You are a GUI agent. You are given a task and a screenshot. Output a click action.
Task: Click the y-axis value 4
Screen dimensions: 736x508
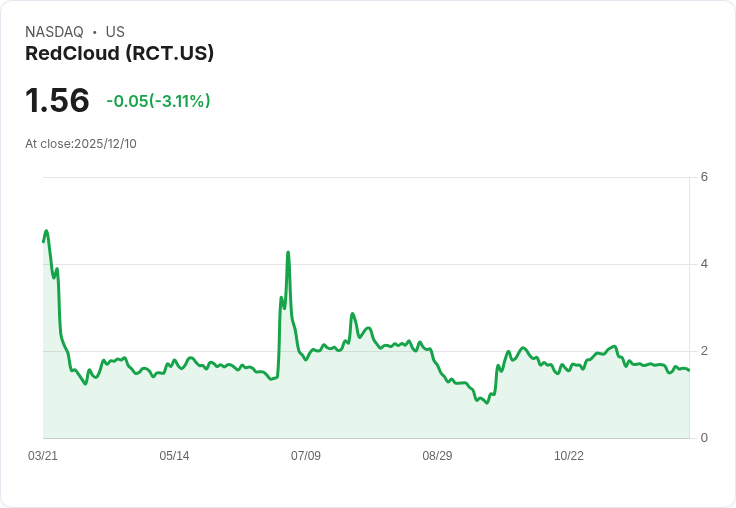(x=705, y=264)
